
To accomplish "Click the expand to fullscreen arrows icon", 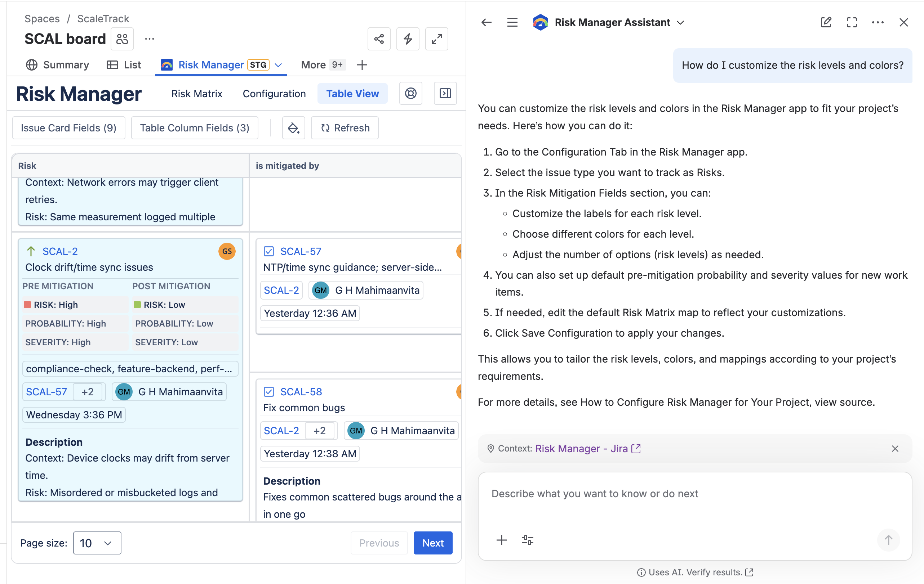I will tap(436, 39).
